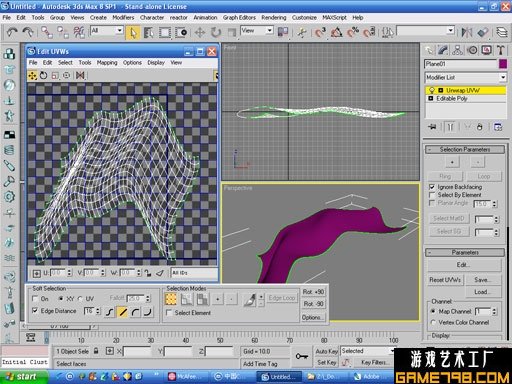Open Mapping menu in Edit UVWs window
This screenshot has width=512, height=384.
pos(107,62)
